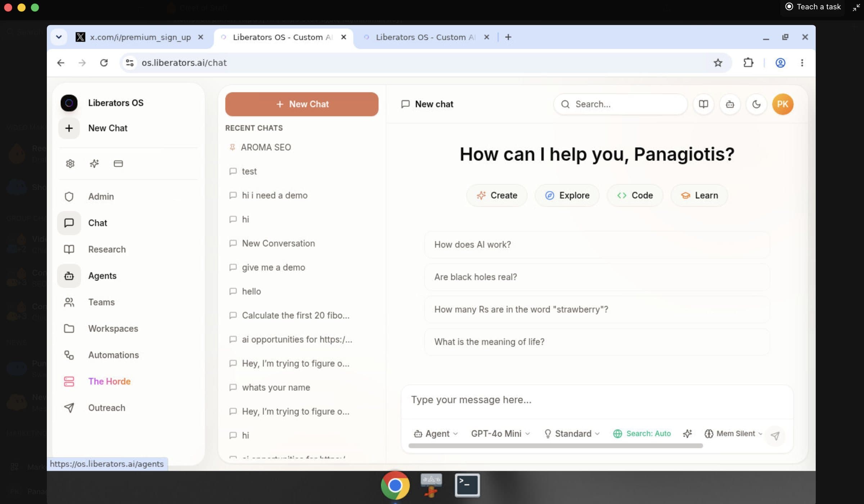Select the strawberry Rs prompt
Image resolution: width=864 pixels, height=504 pixels.
point(597,309)
